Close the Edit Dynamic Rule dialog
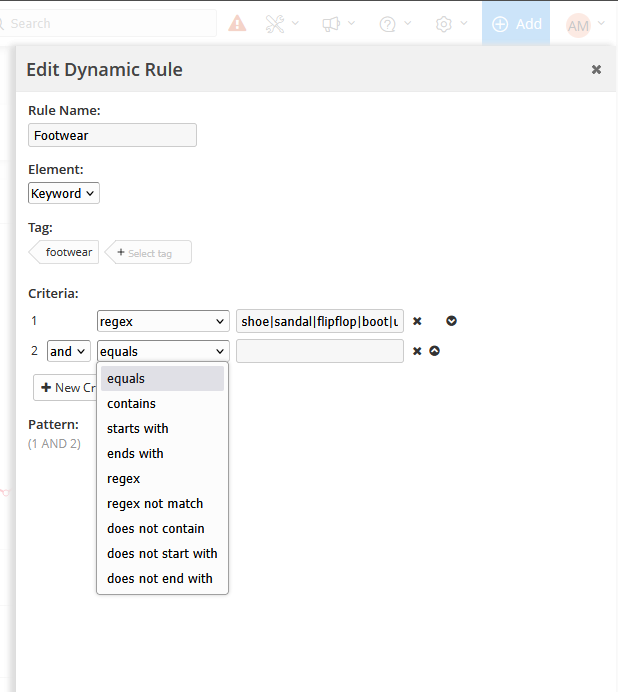The width and height of the screenshot is (618, 692). pyautogui.click(x=596, y=69)
